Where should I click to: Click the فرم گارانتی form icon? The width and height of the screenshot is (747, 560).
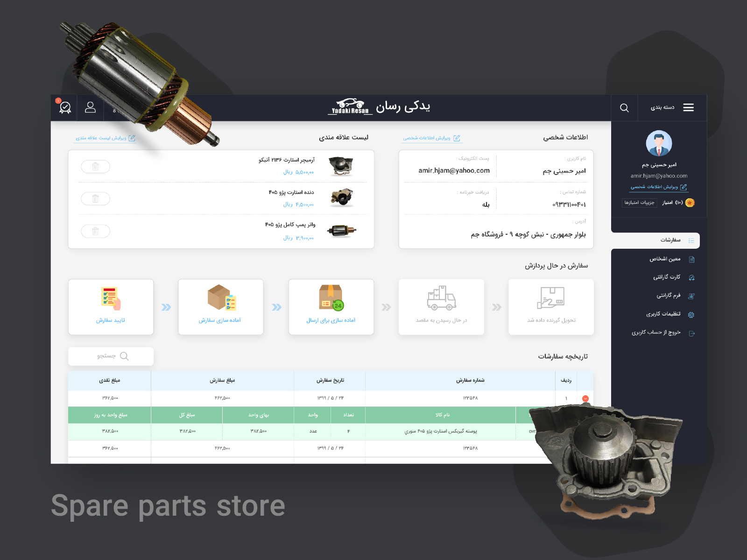[x=691, y=296]
